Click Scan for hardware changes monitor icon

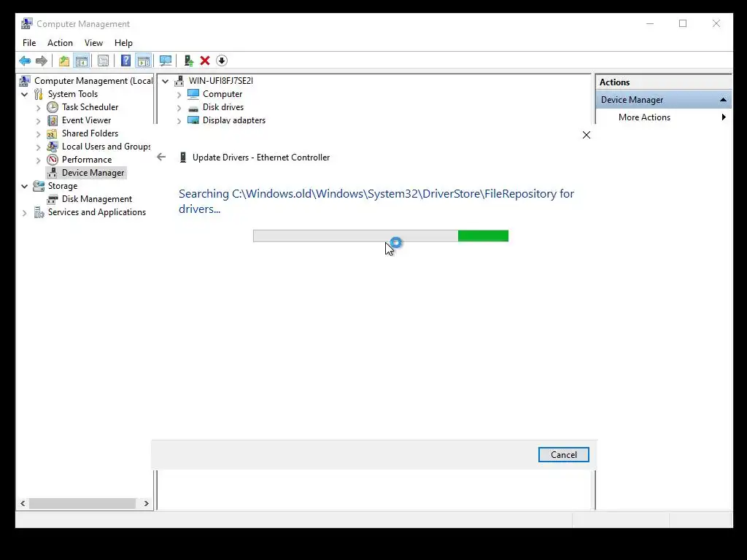point(166,61)
